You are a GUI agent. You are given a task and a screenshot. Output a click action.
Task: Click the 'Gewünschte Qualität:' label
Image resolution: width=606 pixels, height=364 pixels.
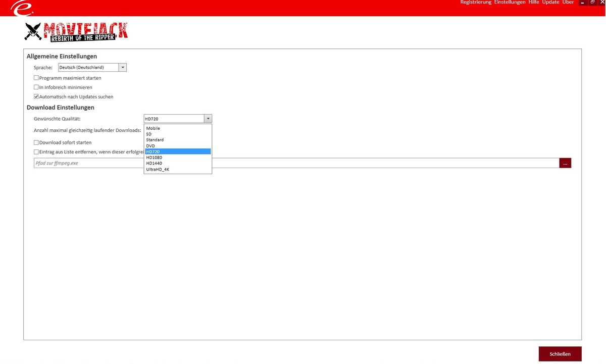[57, 119]
